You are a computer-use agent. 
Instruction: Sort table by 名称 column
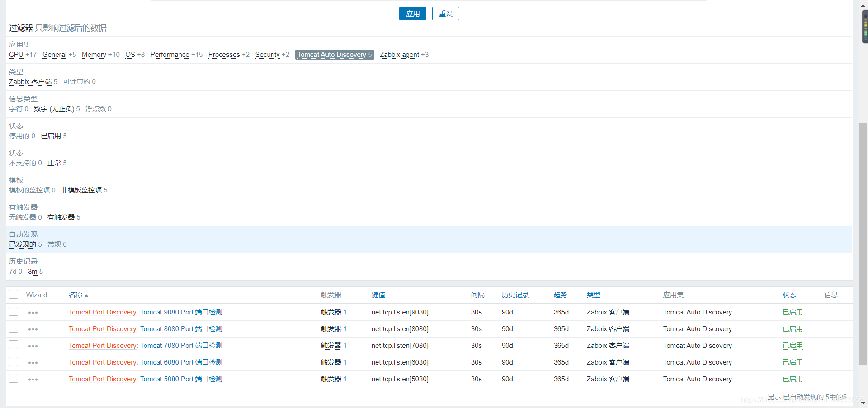(78, 295)
